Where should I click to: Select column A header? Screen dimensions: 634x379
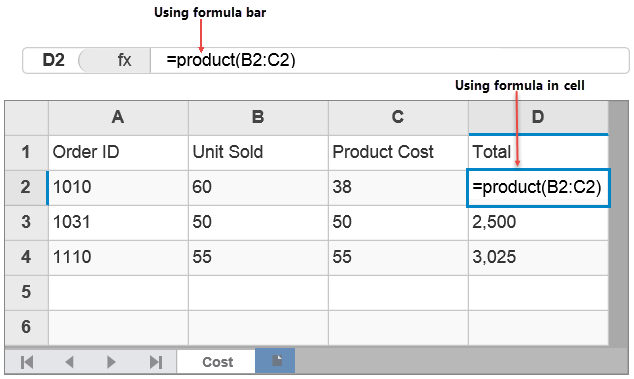click(118, 117)
